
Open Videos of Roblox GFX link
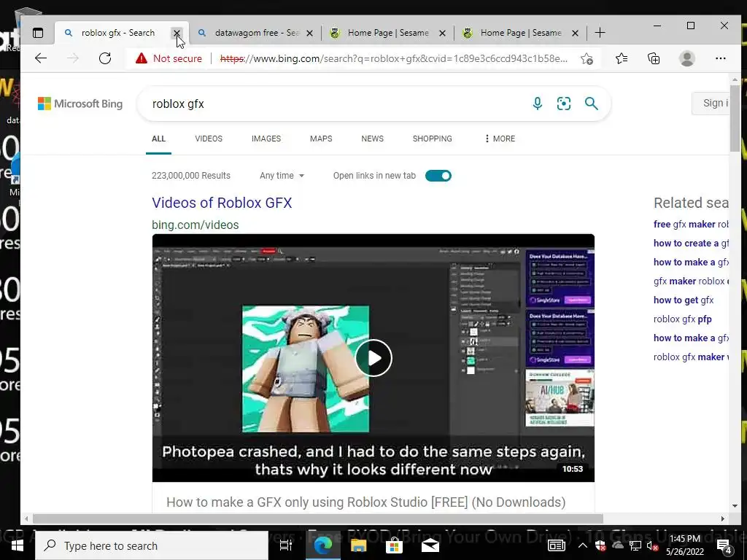222,203
